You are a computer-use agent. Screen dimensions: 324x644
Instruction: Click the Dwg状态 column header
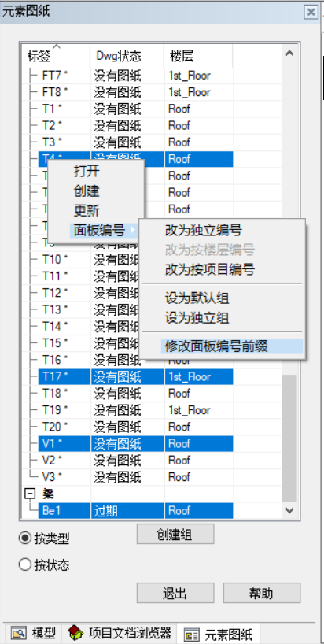127,56
